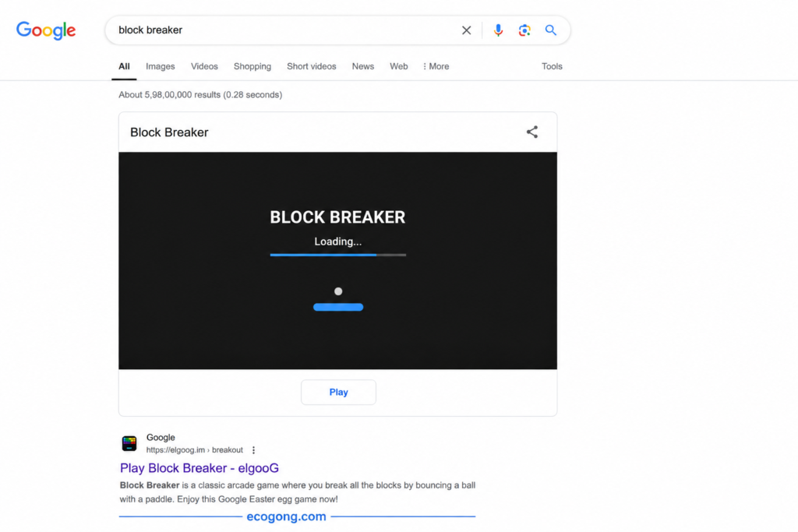The height and width of the screenshot is (532, 798).
Task: Switch to the Videos tab
Action: (204, 67)
